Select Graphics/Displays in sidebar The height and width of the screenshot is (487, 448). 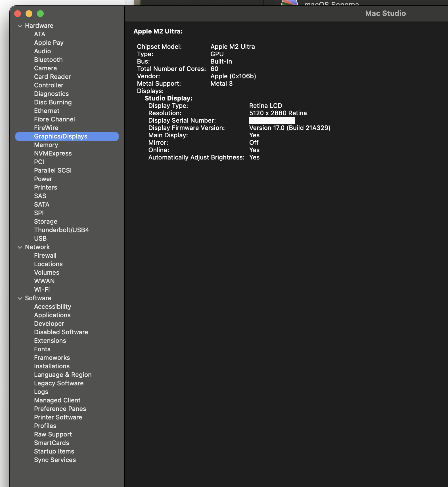point(67,136)
